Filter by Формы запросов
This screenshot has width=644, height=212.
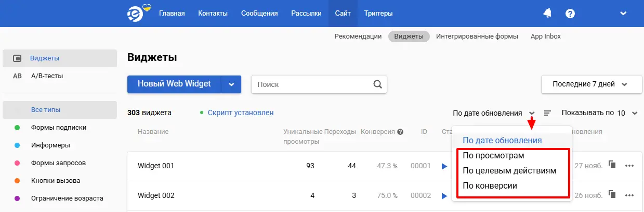pos(58,163)
